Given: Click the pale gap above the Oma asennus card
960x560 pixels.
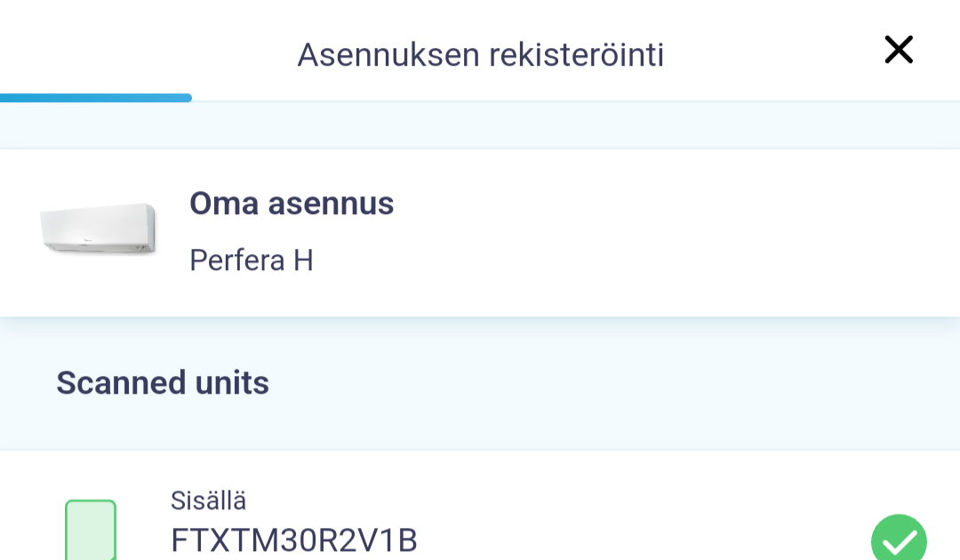Looking at the screenshot, I should tap(480, 126).
